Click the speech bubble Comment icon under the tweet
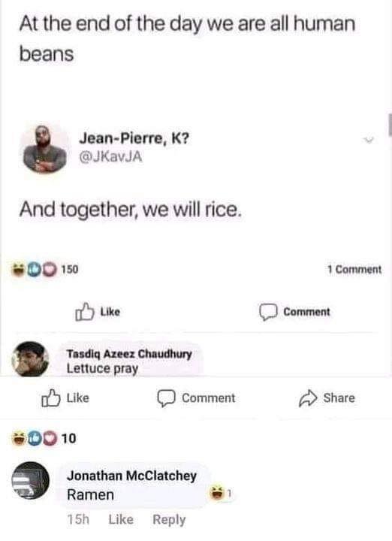The width and height of the screenshot is (392, 541). (268, 313)
